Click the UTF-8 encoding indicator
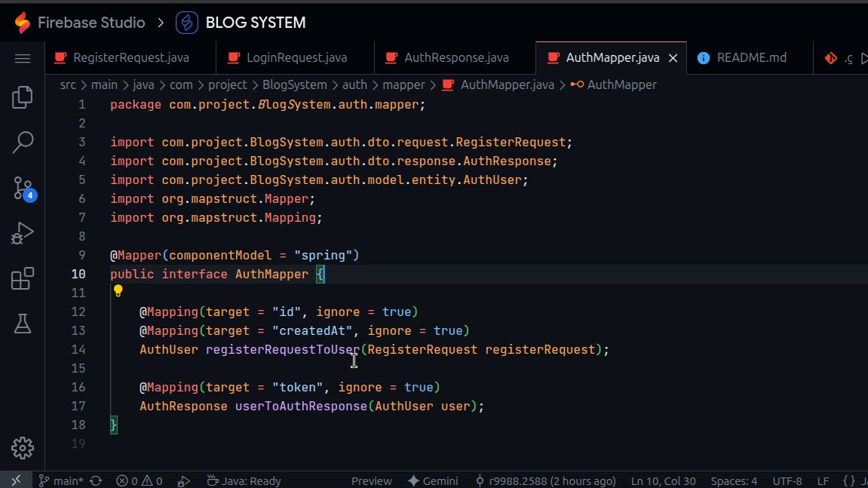This screenshot has width=868, height=488. point(787,480)
